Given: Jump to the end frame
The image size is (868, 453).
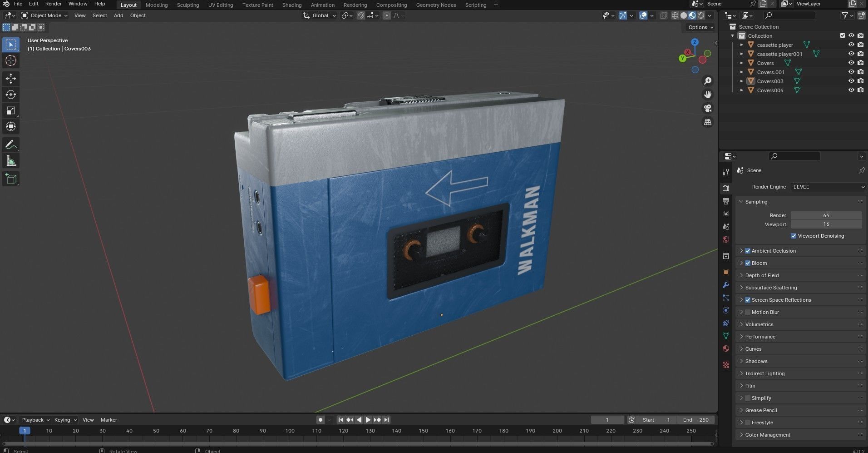Looking at the screenshot, I should [386, 420].
